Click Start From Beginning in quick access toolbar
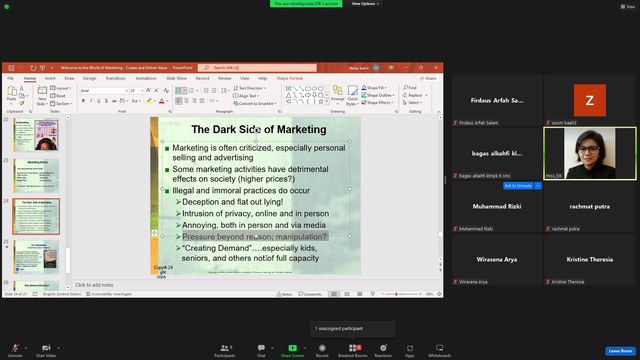 pyautogui.click(x=42, y=68)
